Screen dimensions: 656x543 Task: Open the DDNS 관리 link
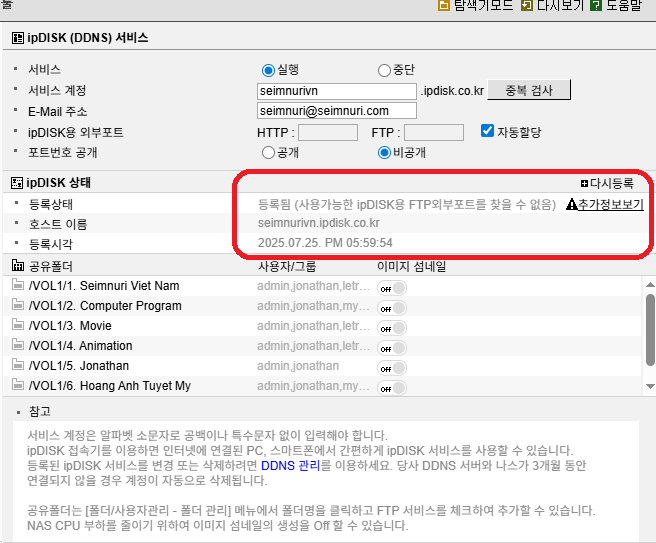coord(290,466)
